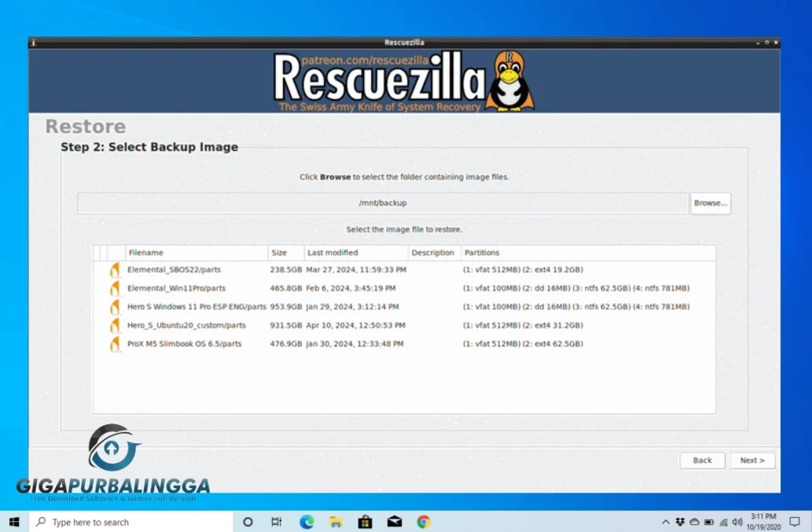Click partitions text ending in ext4 31.2GB
Image resolution: width=812 pixels, height=532 pixels.
pyautogui.click(x=523, y=325)
